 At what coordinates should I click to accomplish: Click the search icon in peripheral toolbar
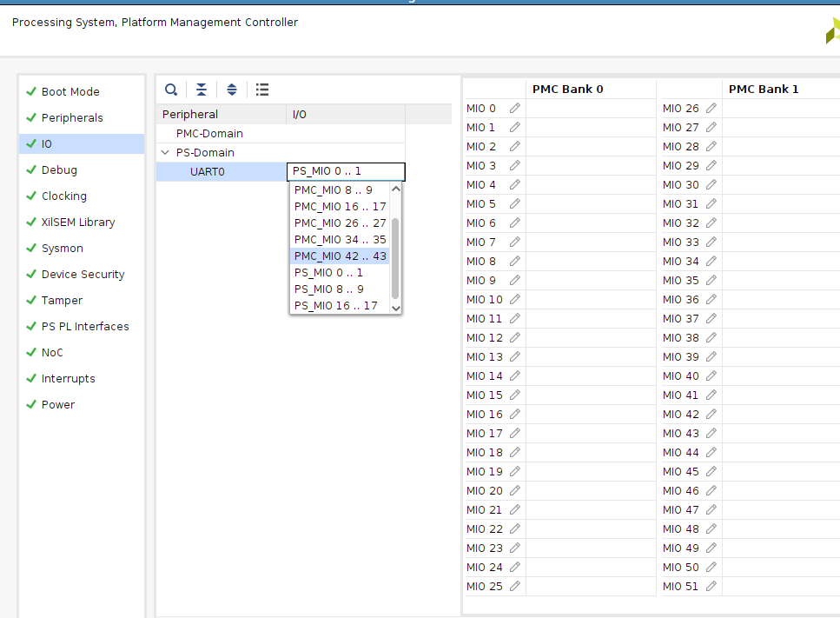tap(171, 89)
